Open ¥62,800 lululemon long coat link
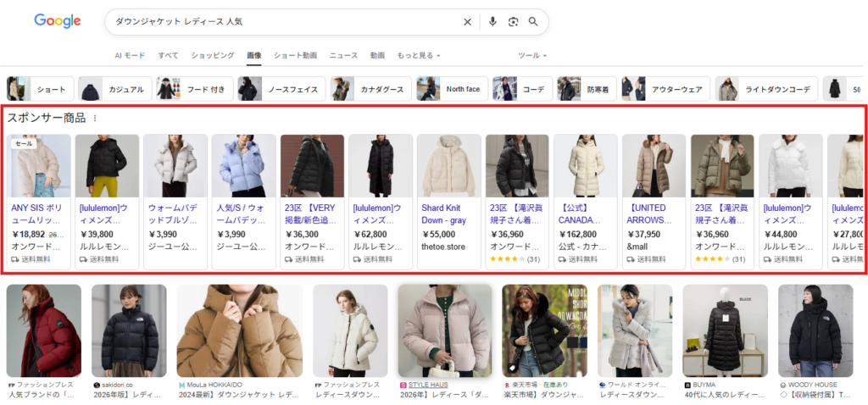The image size is (868, 405). click(379, 214)
